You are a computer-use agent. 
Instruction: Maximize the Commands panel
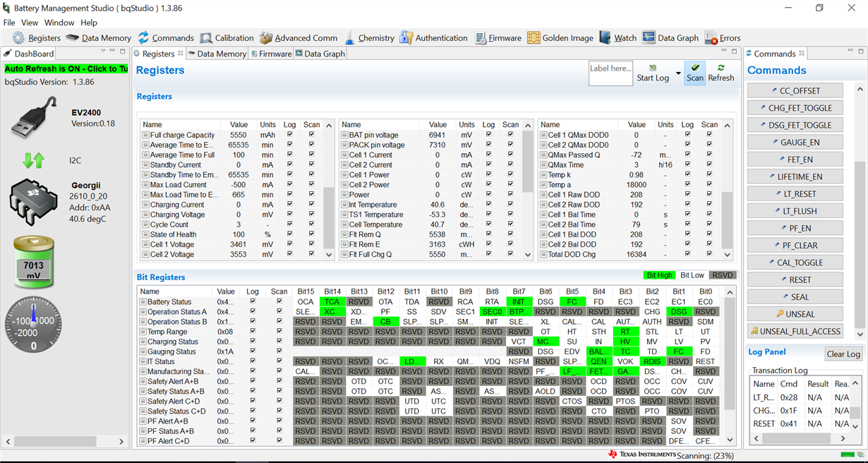coord(861,53)
